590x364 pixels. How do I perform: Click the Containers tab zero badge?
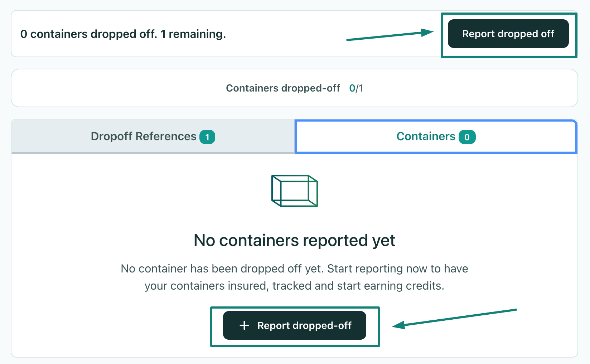(467, 137)
